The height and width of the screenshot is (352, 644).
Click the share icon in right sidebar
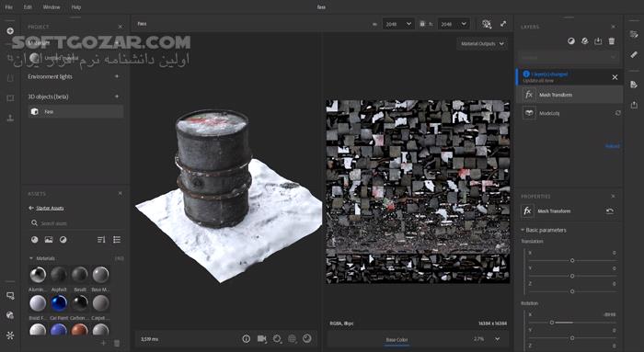(x=634, y=105)
